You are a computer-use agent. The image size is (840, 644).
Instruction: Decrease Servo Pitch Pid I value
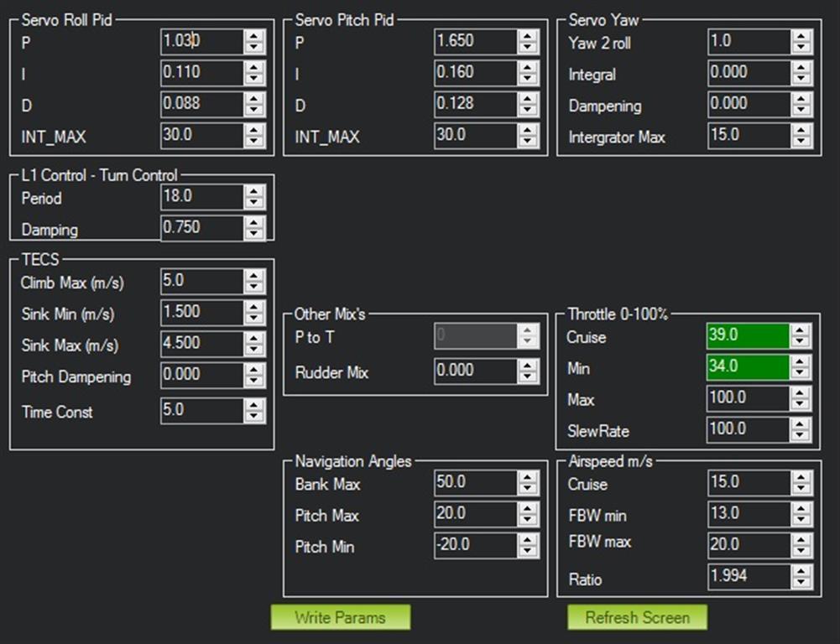pyautogui.click(x=528, y=79)
